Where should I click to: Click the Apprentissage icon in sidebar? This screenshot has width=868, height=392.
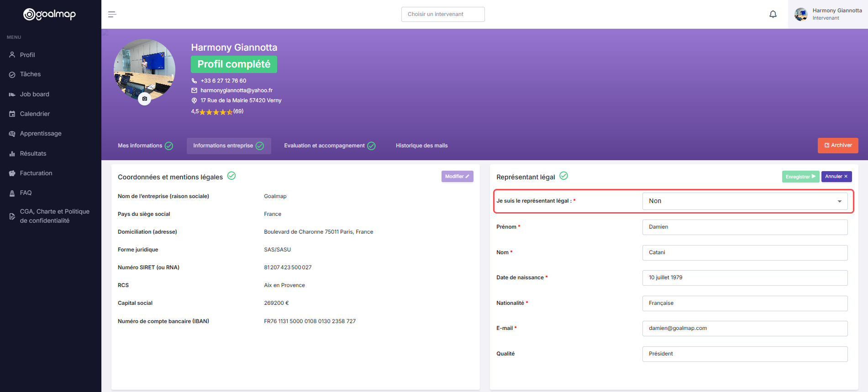tap(12, 134)
